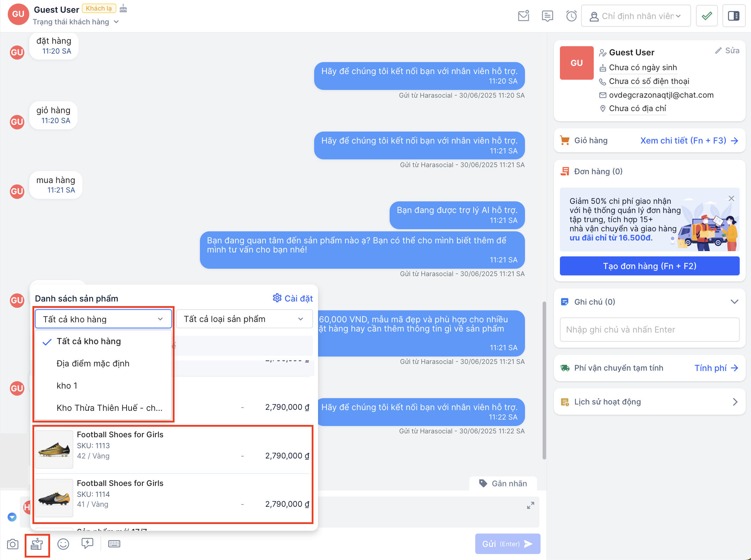Pick Kho Thừa Thiên Huế warehouse entry
The height and width of the screenshot is (560, 751).
[x=109, y=408]
